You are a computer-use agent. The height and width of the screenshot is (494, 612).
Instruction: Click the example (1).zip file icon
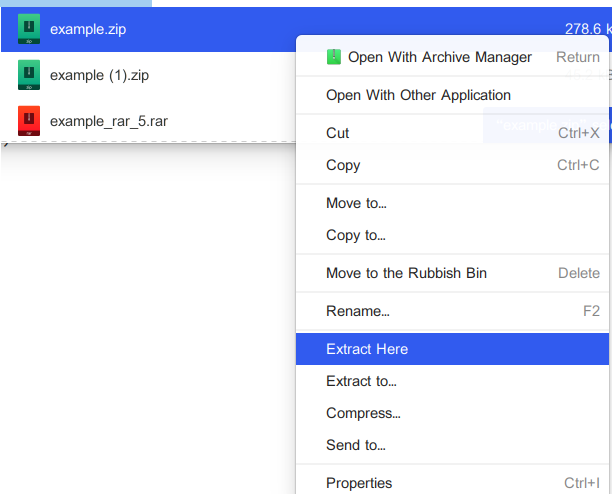[x=30, y=75]
